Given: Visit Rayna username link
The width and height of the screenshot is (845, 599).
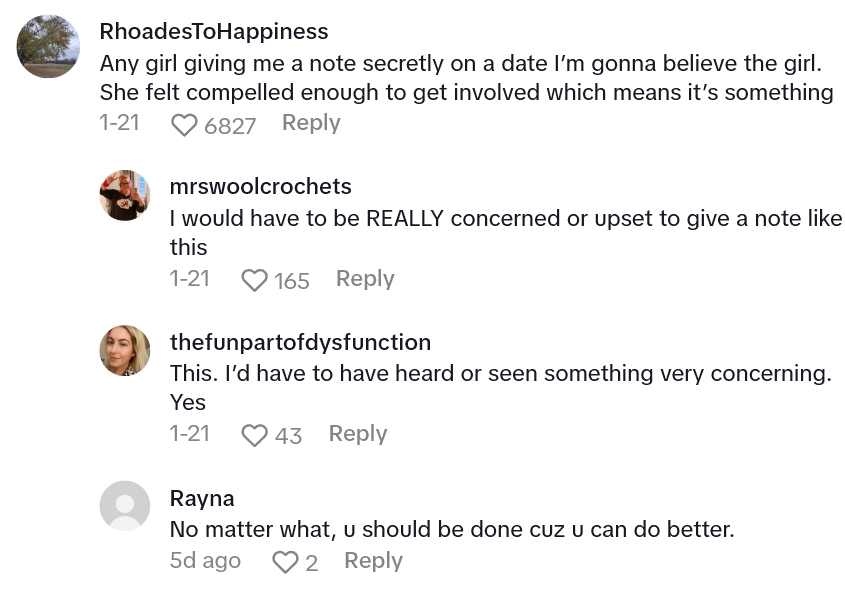Looking at the screenshot, I should (202, 498).
